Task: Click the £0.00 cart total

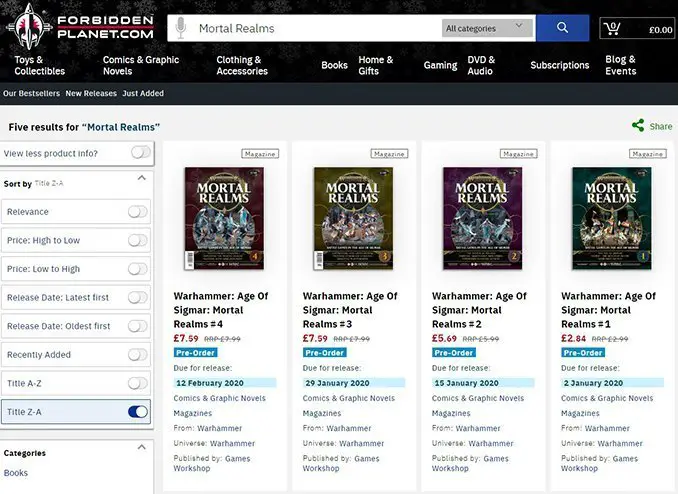Action: pos(661,30)
